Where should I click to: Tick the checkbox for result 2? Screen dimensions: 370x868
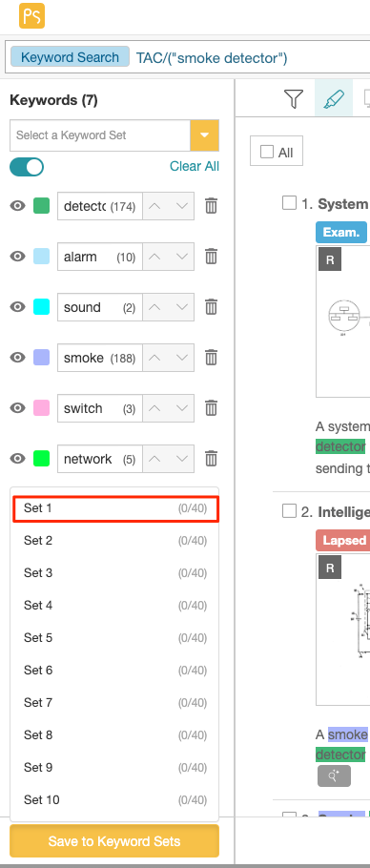pyautogui.click(x=289, y=511)
